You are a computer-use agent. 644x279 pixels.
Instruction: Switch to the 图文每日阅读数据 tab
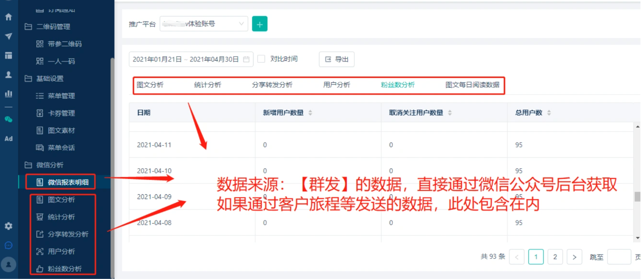pos(472,85)
